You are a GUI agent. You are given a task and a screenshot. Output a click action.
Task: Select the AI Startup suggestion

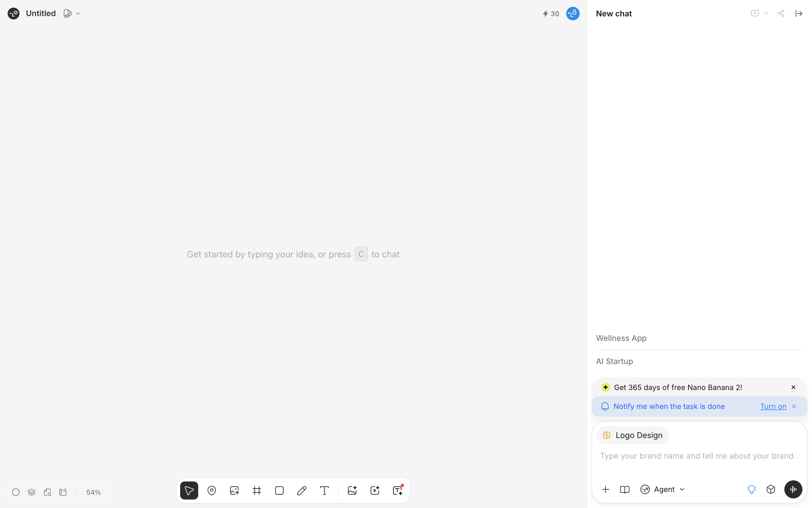(x=614, y=361)
